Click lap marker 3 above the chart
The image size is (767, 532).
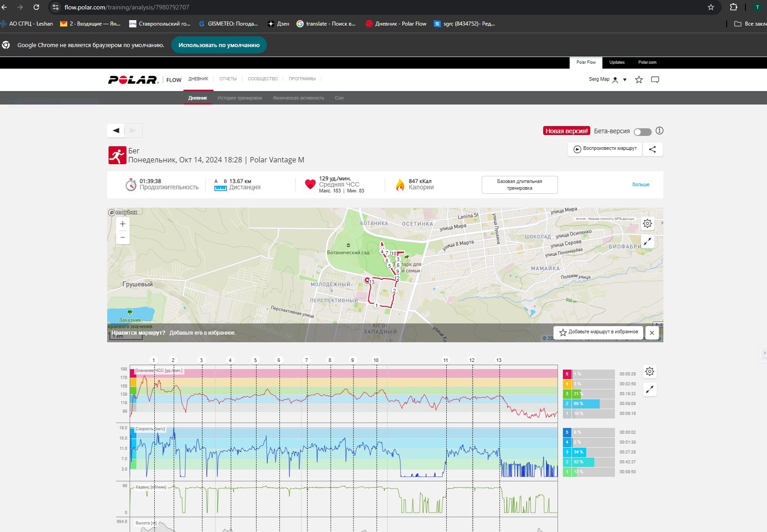coord(201,360)
